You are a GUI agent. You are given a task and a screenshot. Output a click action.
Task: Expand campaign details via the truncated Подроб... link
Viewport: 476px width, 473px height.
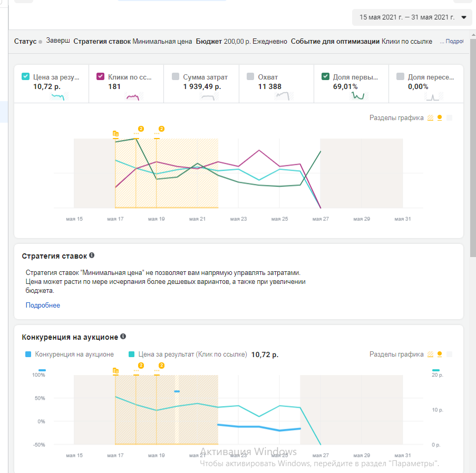pos(454,41)
